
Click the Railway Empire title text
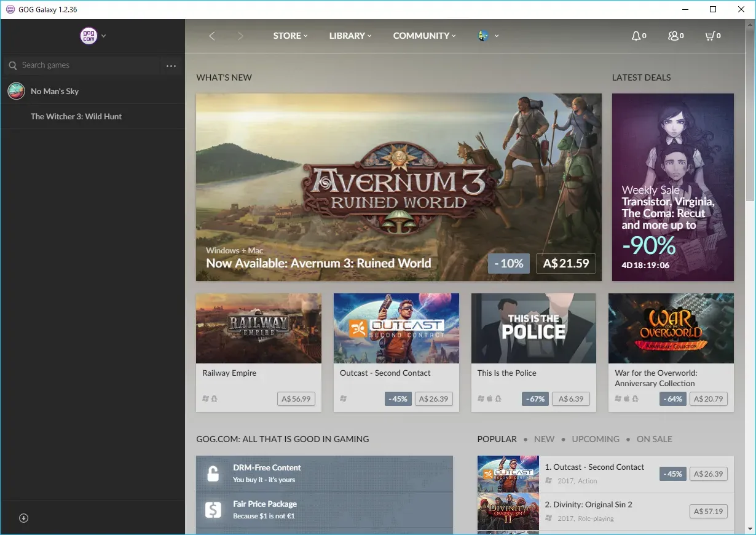(x=229, y=373)
